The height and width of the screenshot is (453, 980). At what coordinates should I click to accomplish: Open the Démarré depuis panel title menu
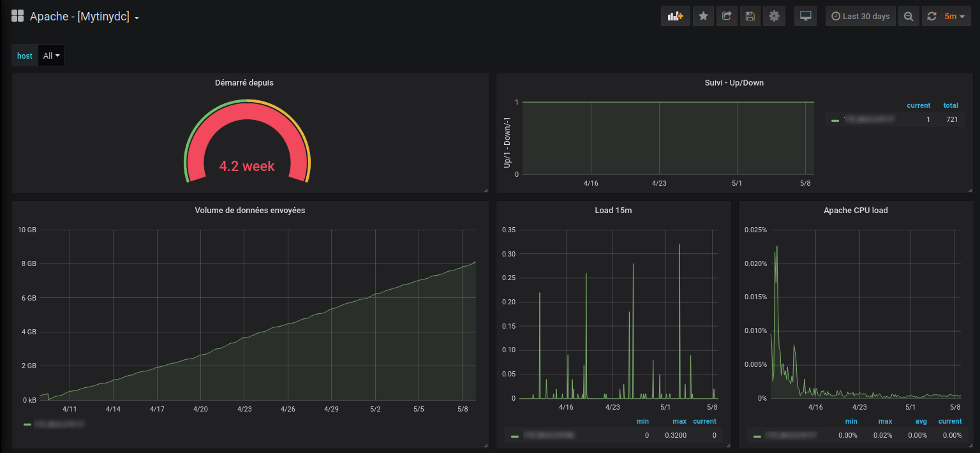[x=244, y=82]
